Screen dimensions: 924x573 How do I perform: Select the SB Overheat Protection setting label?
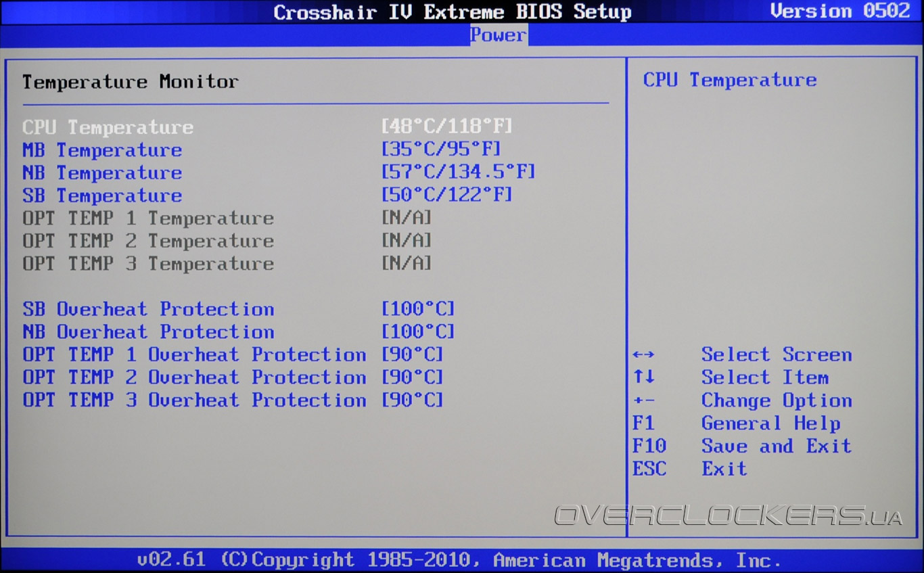pyautogui.click(x=148, y=310)
